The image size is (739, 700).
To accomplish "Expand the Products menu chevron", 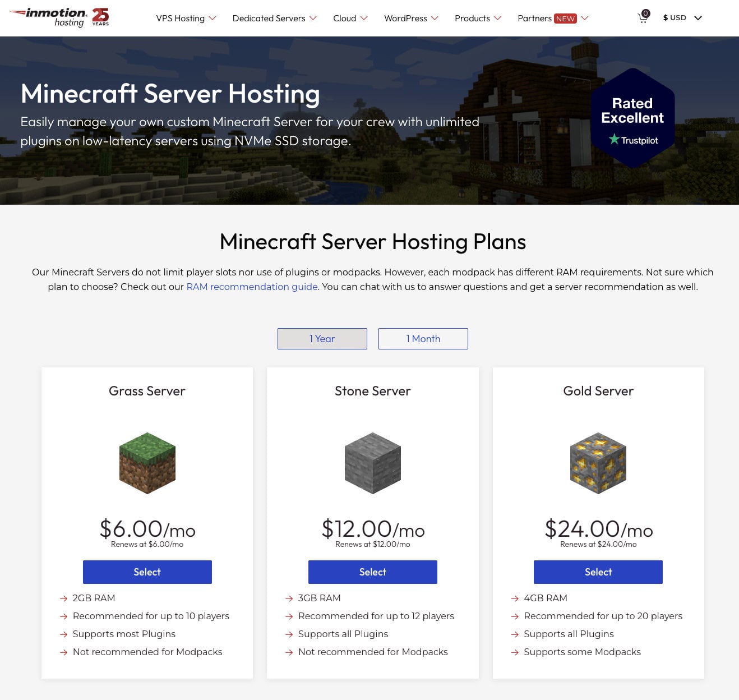I will [x=498, y=18].
